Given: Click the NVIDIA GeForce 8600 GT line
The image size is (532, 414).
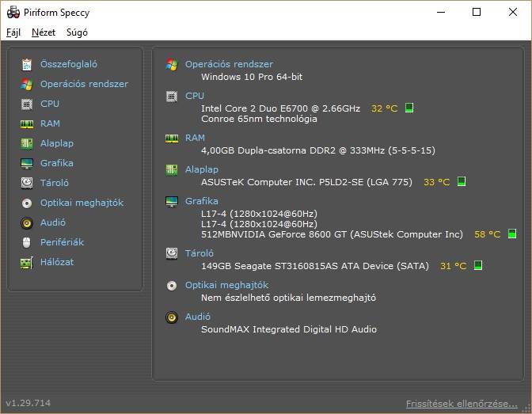Looking at the screenshot, I should click(332, 234).
